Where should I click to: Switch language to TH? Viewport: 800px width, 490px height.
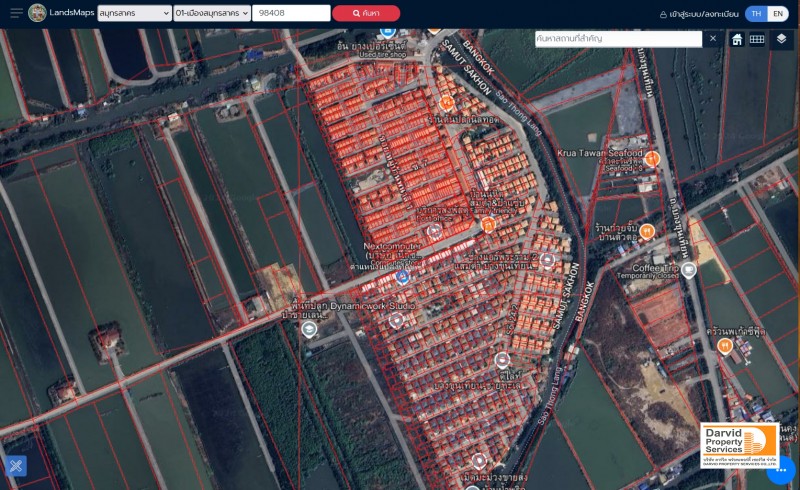point(756,14)
